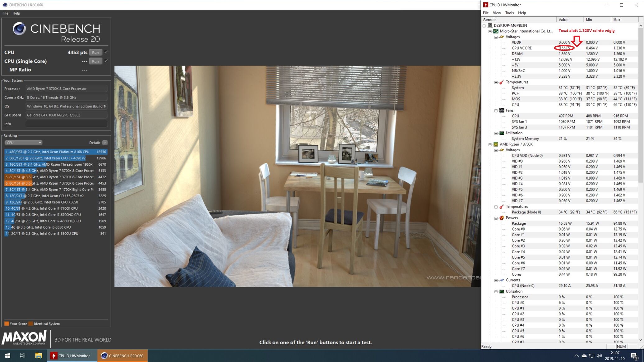The height and width of the screenshot is (362, 644).
Task: Click the Value column header
Action: pyautogui.click(x=570, y=20)
